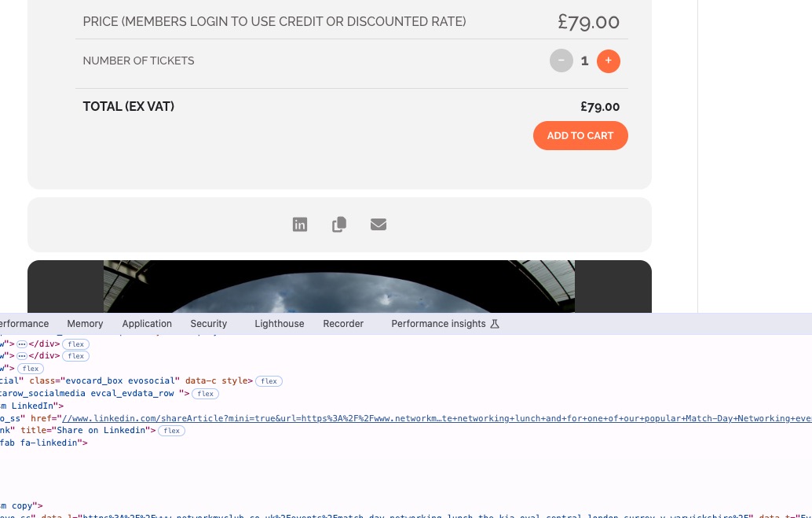The height and width of the screenshot is (518, 812).
Task: Toggle flex badge after Share on Linkedin
Action: [x=171, y=431]
